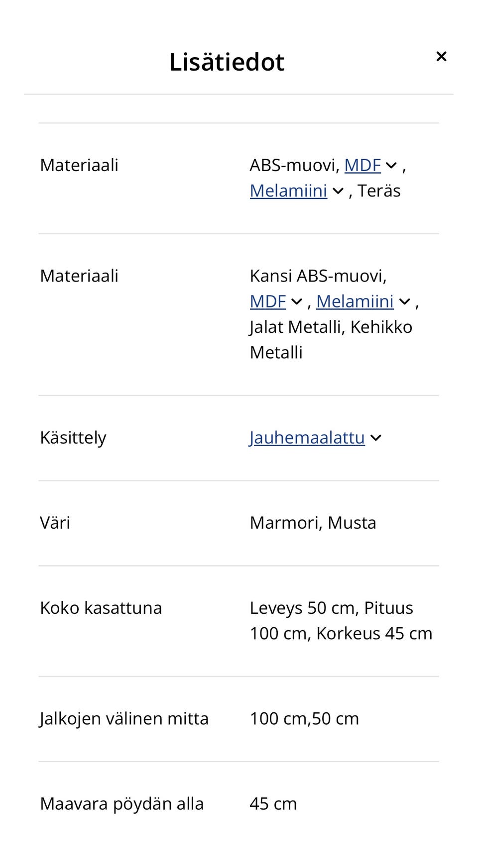Image resolution: width=478 pixels, height=868 pixels.
Task: Click the Väri value Marmori, Musta
Action: tap(313, 523)
